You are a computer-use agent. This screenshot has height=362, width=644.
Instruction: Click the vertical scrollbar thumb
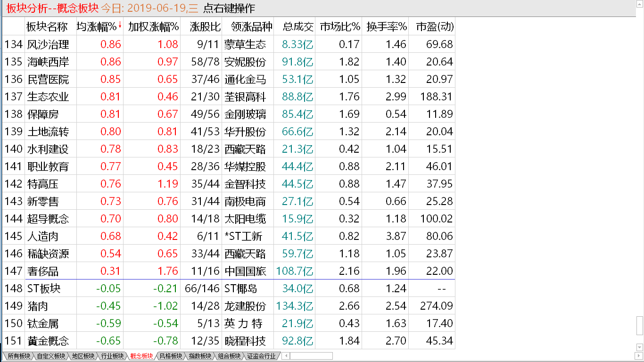[x=640, y=326]
